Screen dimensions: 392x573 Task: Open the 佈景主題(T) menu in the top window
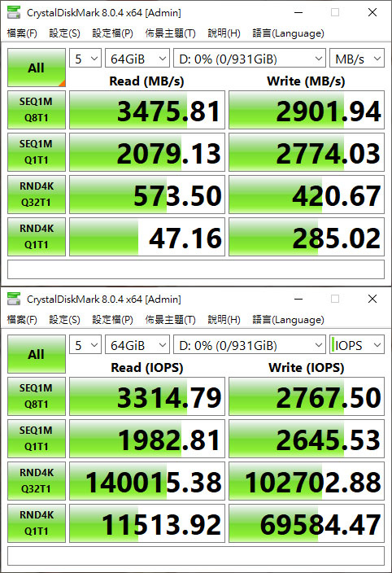171,33
